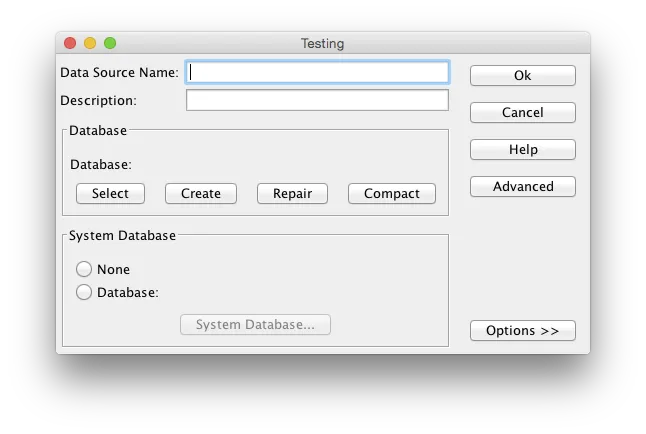Open Help for this dialog

pyautogui.click(x=522, y=150)
